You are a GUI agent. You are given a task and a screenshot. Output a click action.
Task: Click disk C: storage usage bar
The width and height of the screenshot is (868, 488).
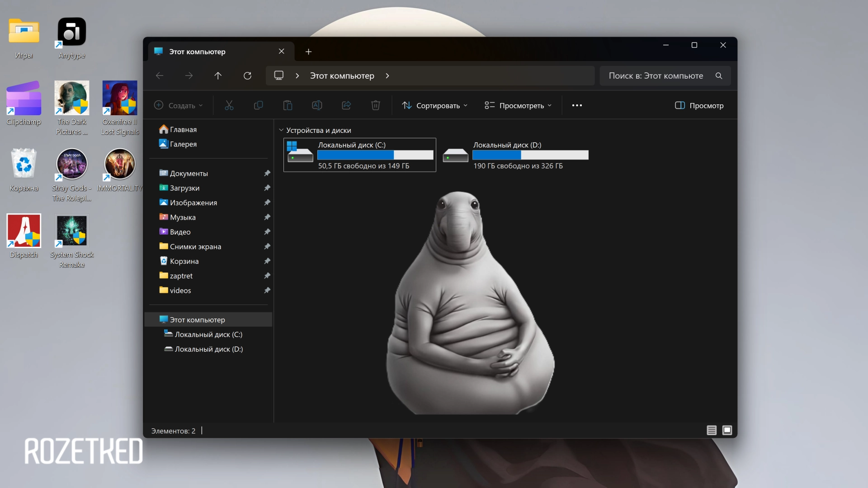(375, 155)
